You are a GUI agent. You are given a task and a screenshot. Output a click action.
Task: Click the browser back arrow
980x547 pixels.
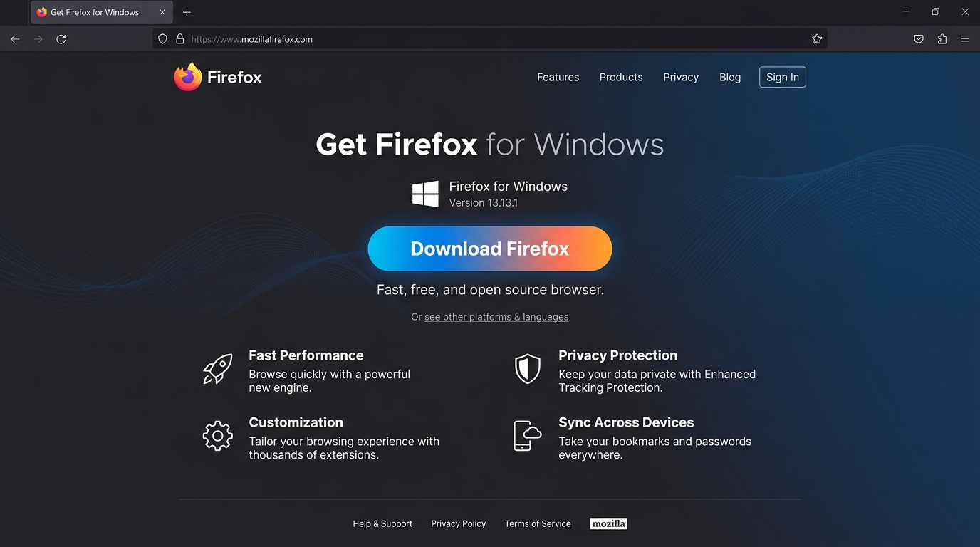coord(15,39)
